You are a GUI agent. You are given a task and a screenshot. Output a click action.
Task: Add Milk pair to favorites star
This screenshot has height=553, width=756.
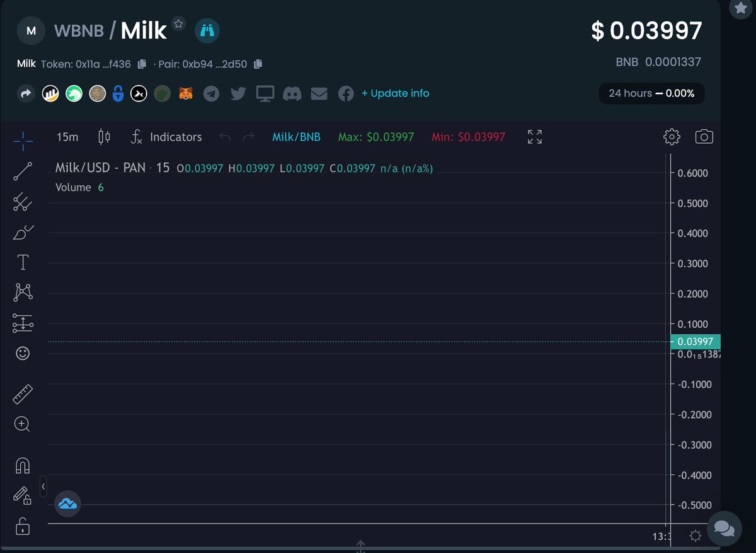pos(179,24)
